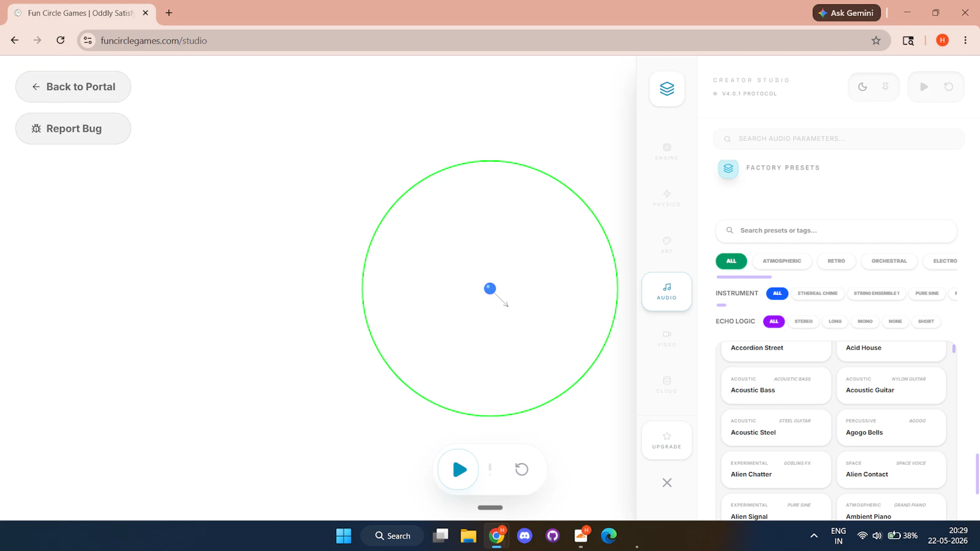
Task: Choose the Alien Signal preset card
Action: (776, 508)
